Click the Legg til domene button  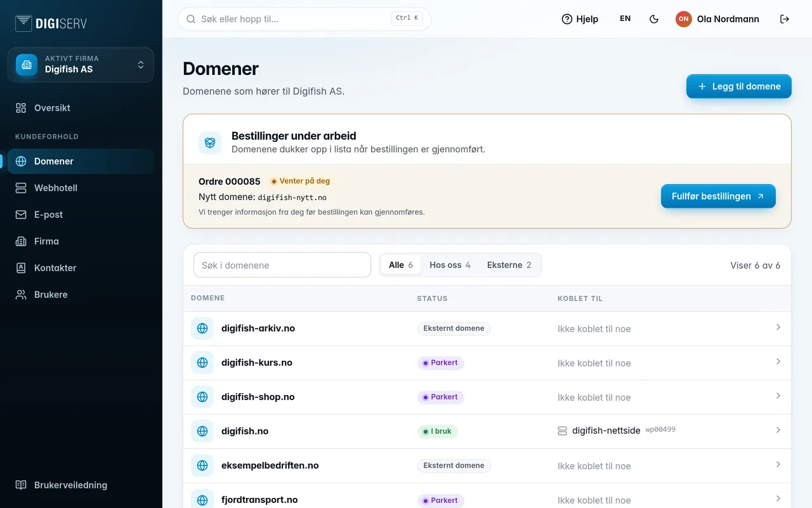(739, 86)
